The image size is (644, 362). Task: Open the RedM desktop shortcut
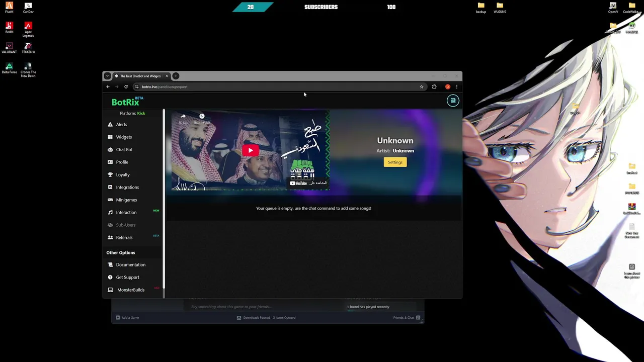pos(9,28)
